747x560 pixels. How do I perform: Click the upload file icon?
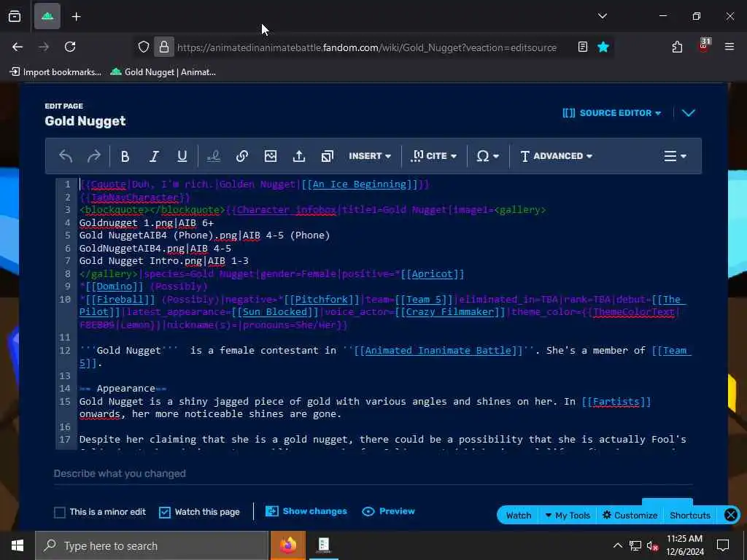[x=298, y=156]
